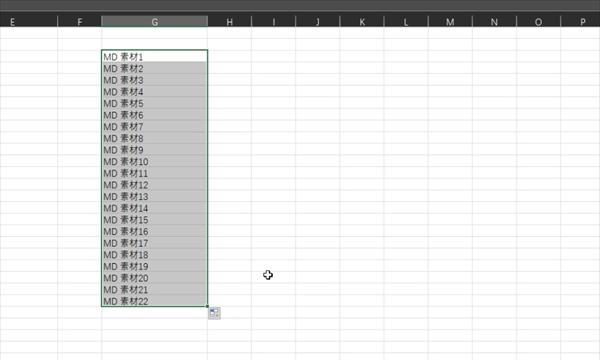Select column L header
Image resolution: width=600 pixels, height=360 pixels.
(x=406, y=22)
